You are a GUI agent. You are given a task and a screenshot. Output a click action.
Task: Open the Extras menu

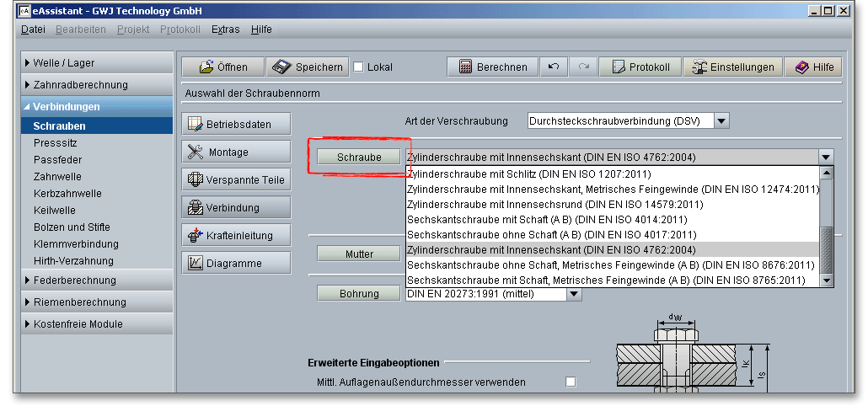click(225, 29)
